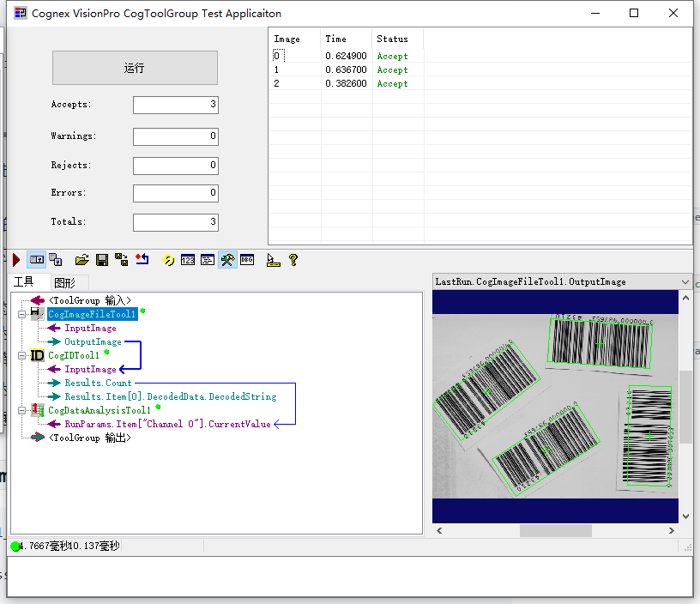Select RunParams.Item["Channel 0"].CurrentValue terminal
This screenshot has height=604, width=700.
[x=167, y=424]
